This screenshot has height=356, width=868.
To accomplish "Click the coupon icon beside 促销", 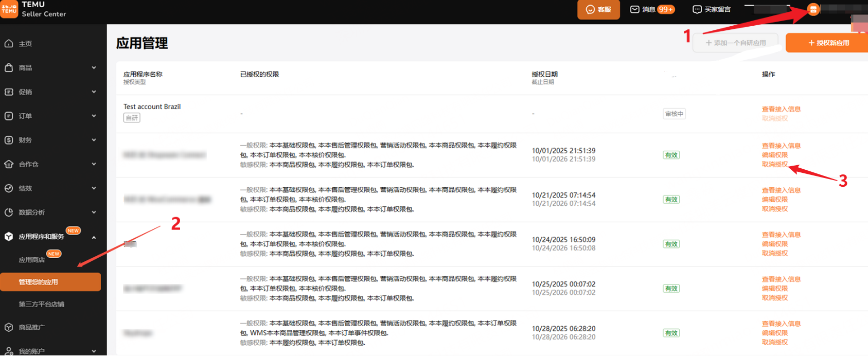I will [9, 92].
